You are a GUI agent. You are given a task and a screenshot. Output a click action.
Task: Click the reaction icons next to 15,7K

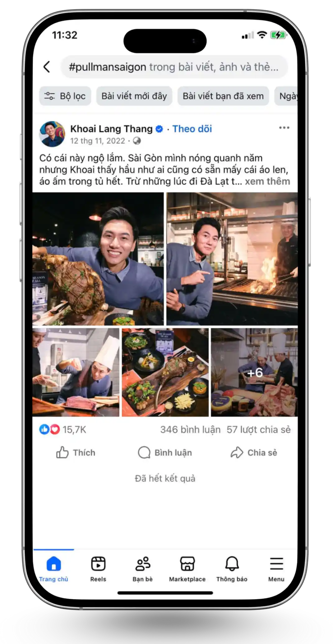(49, 429)
